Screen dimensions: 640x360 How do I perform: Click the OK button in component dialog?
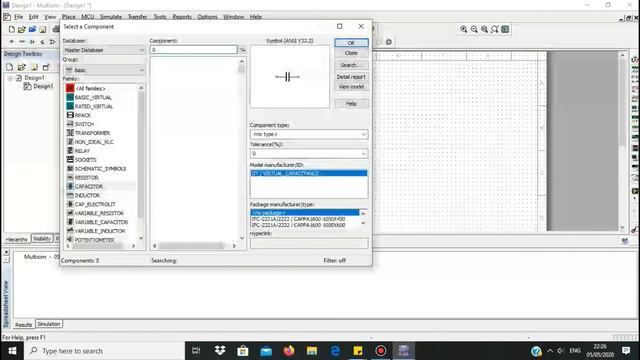click(351, 43)
